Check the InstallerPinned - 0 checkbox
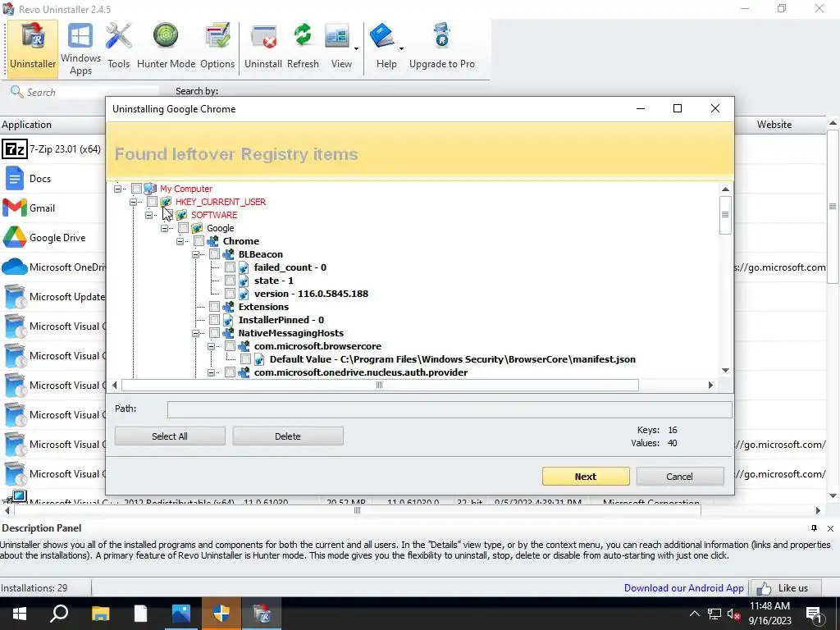This screenshot has height=630, width=840. [214, 319]
